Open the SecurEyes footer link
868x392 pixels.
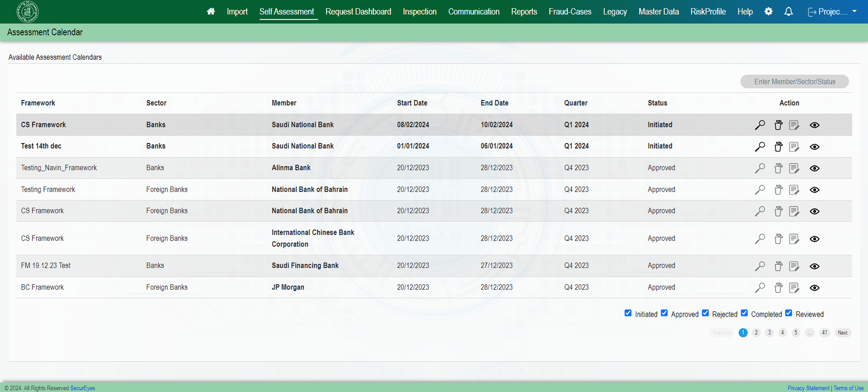point(83,388)
